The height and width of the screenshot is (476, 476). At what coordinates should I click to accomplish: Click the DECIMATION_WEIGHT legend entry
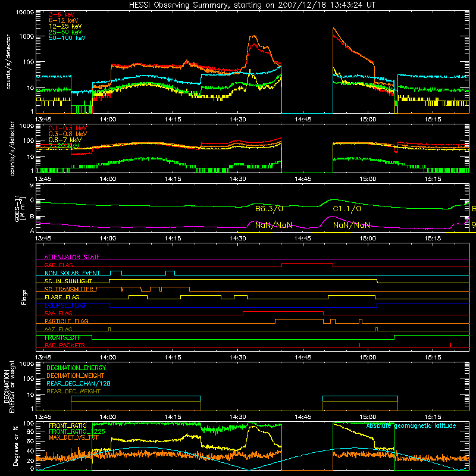pyautogui.click(x=76, y=375)
